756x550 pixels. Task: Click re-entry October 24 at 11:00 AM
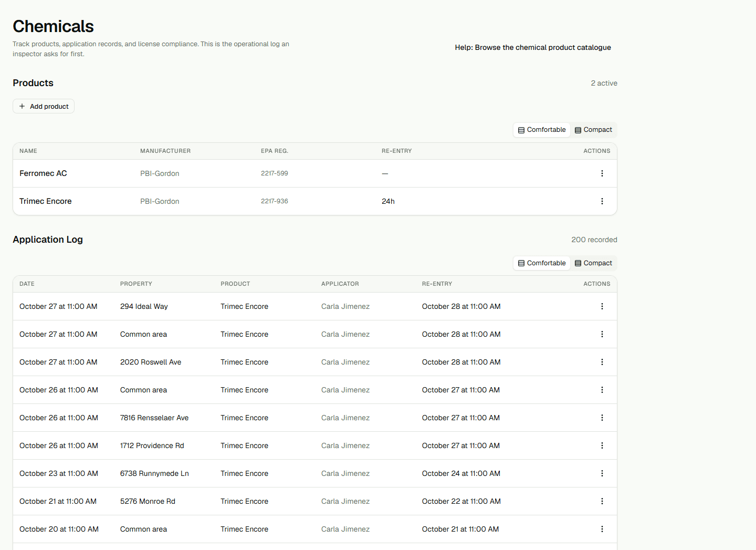(x=461, y=473)
